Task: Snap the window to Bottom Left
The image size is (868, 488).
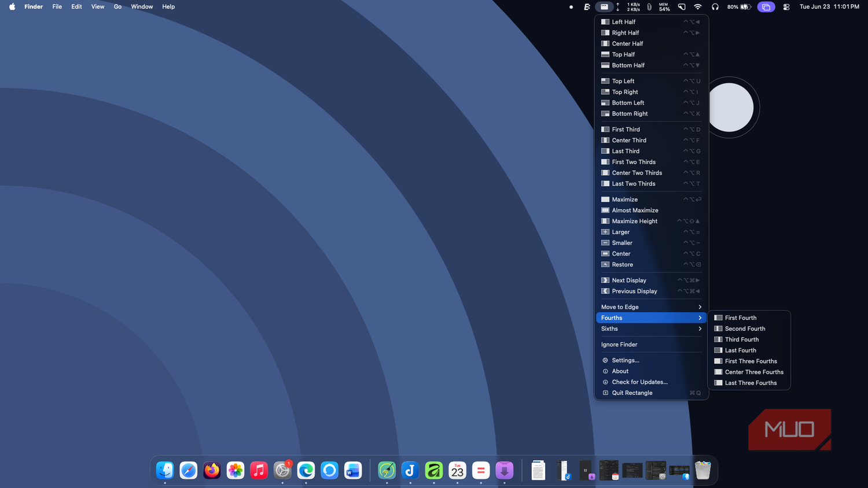Action: (x=652, y=103)
